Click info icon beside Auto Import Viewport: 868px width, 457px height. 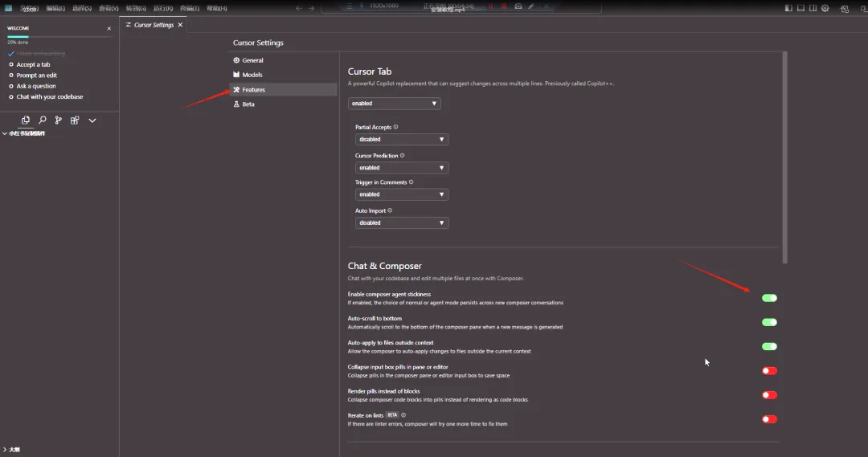tap(391, 210)
